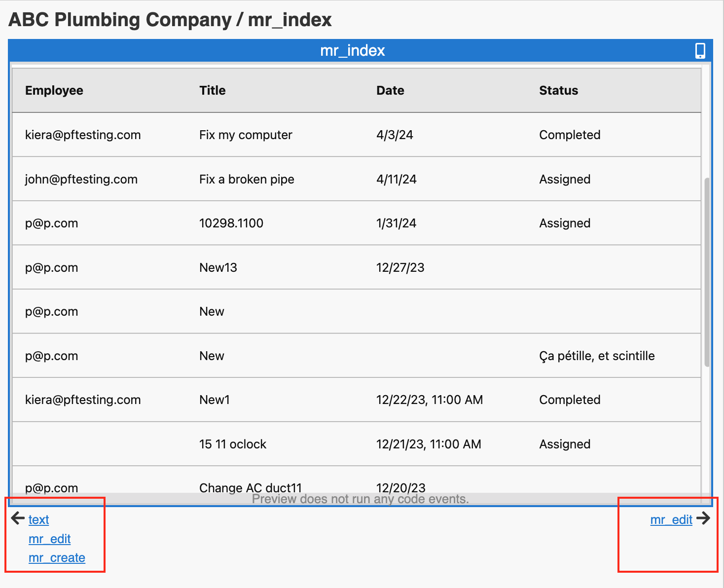This screenshot has height=588, width=724.
Task: Select the row titled 10298.1100
Action: pyautogui.click(x=231, y=223)
